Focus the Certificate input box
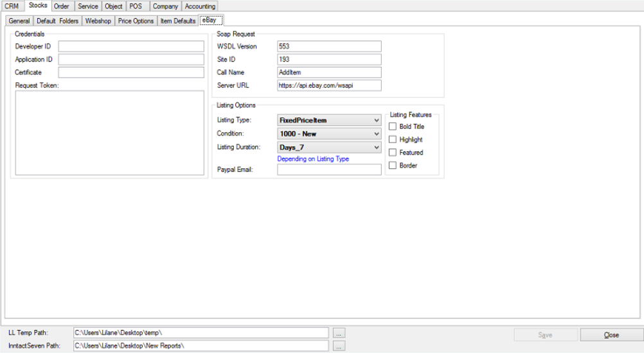 [131, 72]
